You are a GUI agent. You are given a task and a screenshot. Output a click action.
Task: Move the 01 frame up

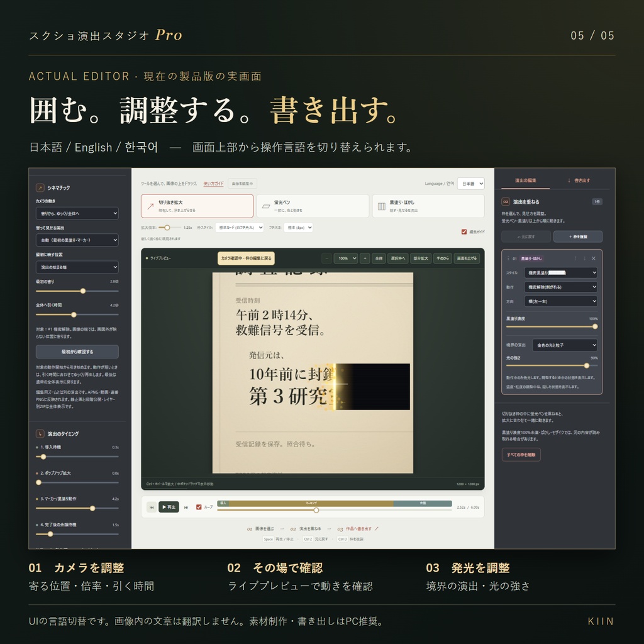pyautogui.click(x=575, y=258)
